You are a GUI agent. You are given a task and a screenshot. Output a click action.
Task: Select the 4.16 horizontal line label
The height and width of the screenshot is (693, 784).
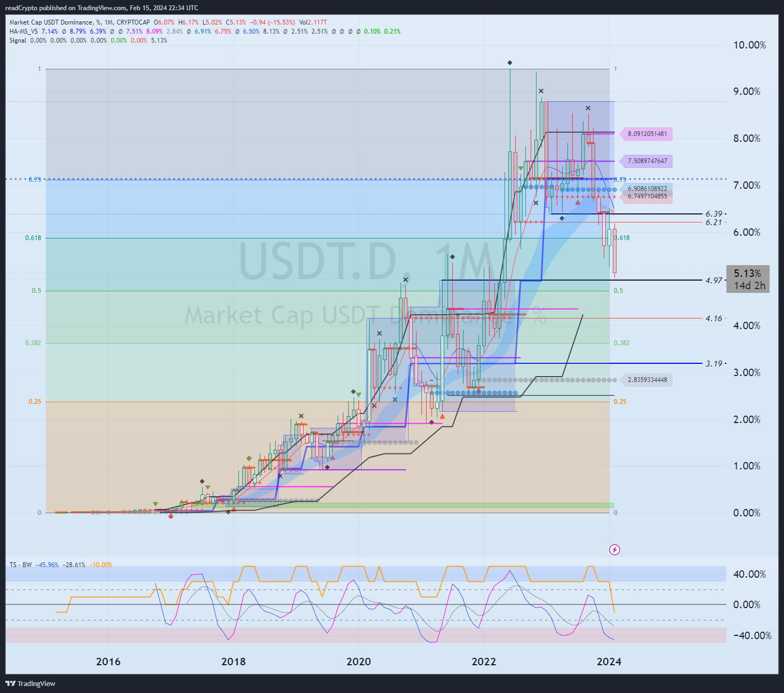click(714, 318)
